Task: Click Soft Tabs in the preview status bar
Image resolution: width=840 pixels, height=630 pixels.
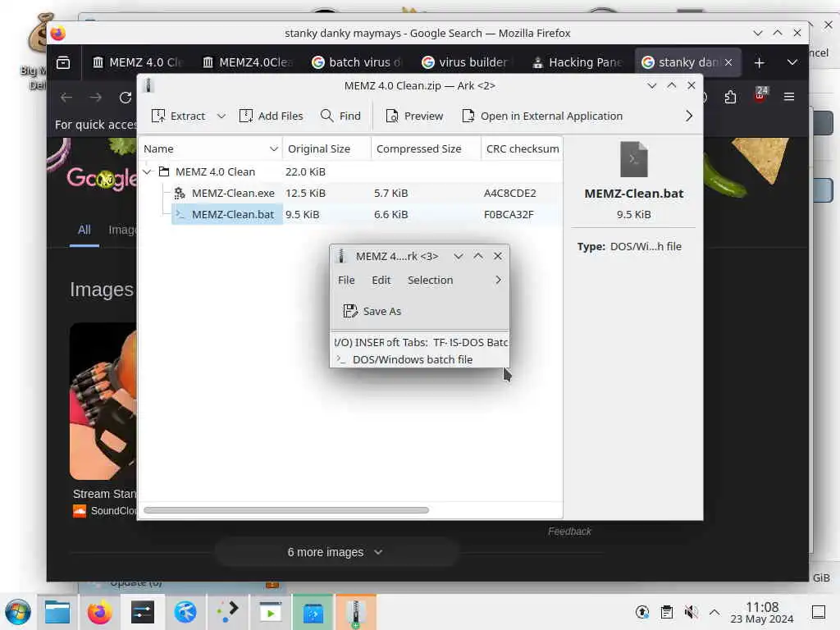Action: (x=407, y=342)
